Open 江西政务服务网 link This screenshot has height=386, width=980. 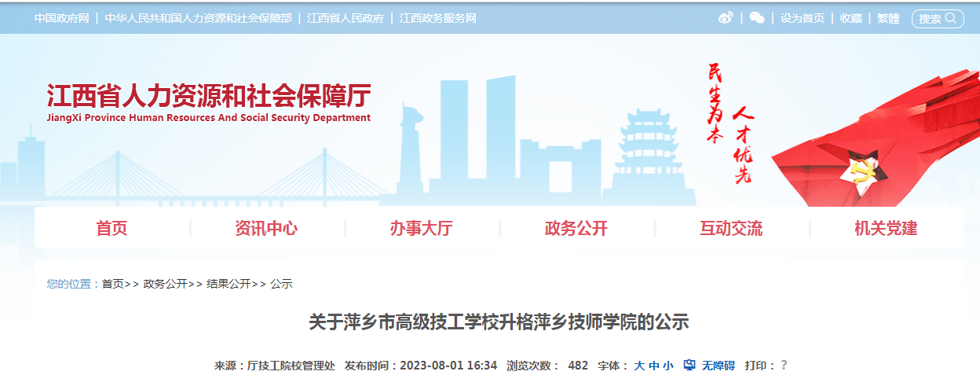point(437,18)
